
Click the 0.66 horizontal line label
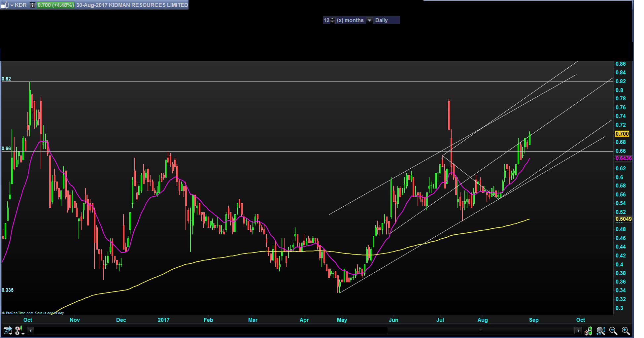6,149
